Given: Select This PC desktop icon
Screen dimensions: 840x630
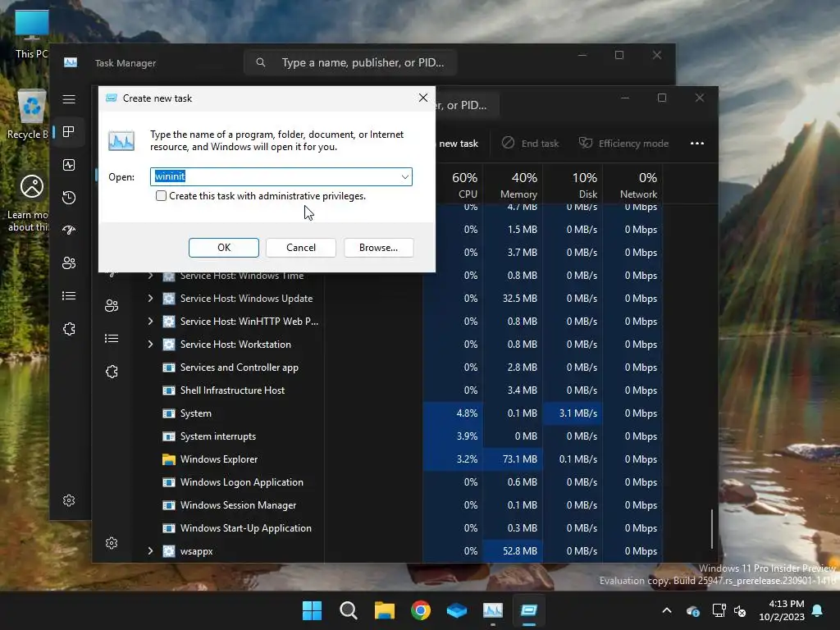Looking at the screenshot, I should click(x=31, y=34).
